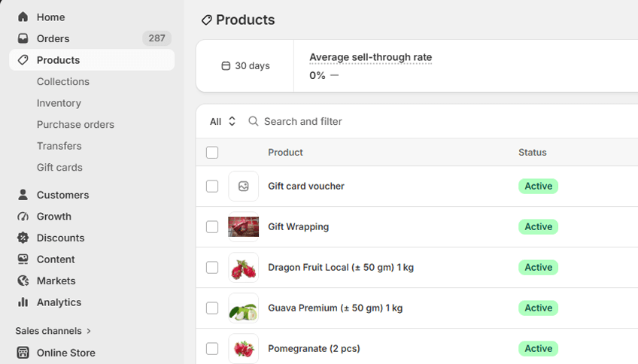Click the Average sell-through rate metric

click(371, 57)
